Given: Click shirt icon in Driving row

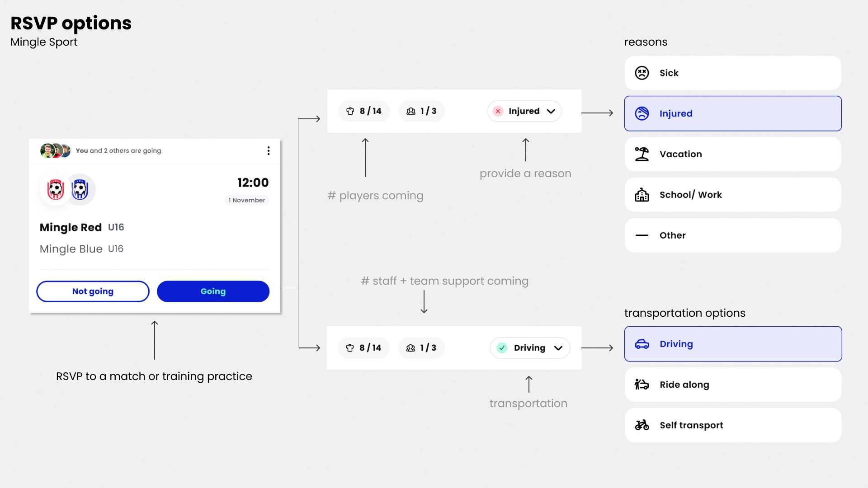Looking at the screenshot, I should 350,348.
